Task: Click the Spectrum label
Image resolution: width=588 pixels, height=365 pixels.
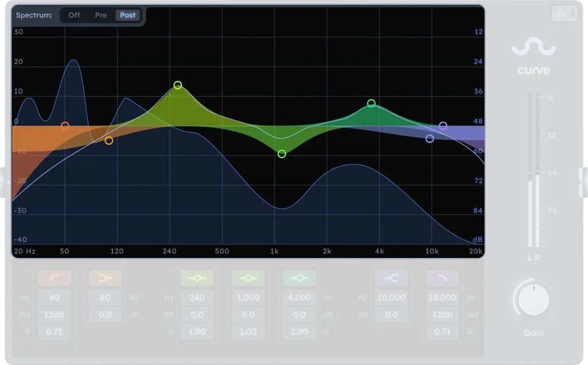Action: 33,15
